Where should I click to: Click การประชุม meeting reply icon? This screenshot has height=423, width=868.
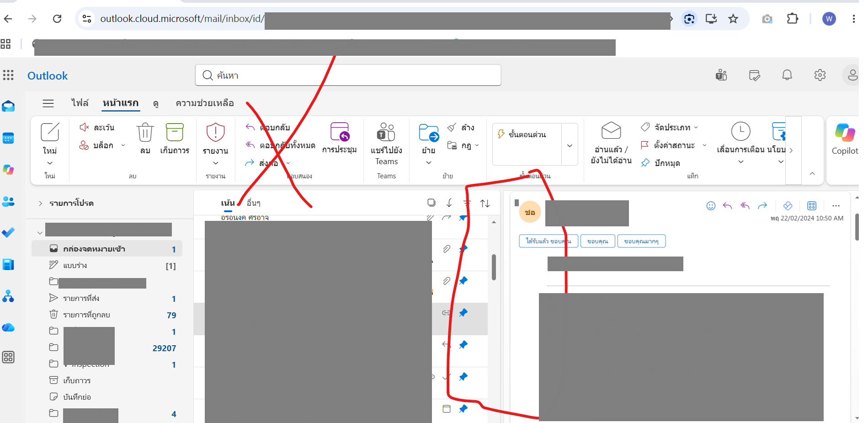[340, 132]
